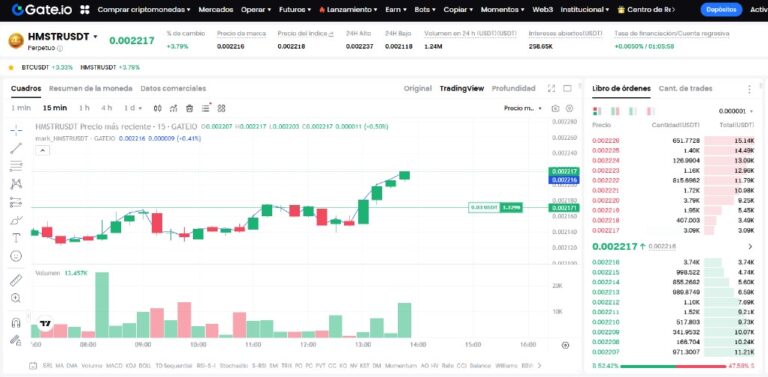Add BOLL indicator from bottom bar
The image size is (768, 377).
click(145, 366)
